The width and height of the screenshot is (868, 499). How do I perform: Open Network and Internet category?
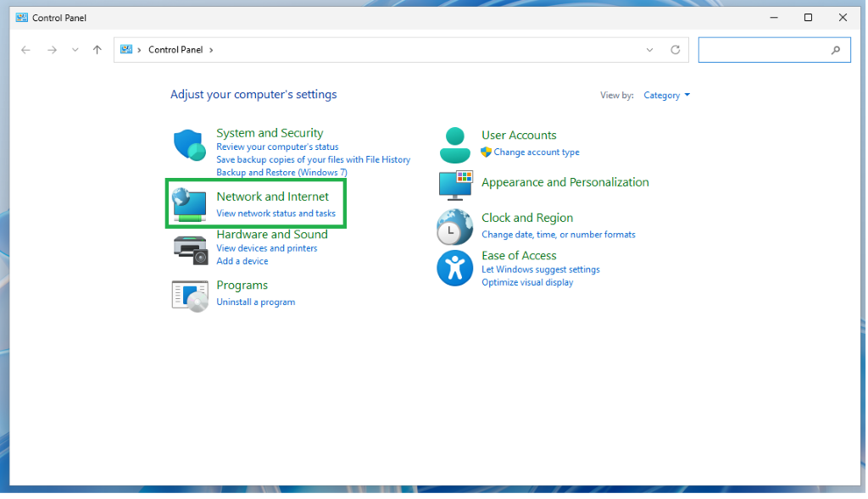[272, 197]
